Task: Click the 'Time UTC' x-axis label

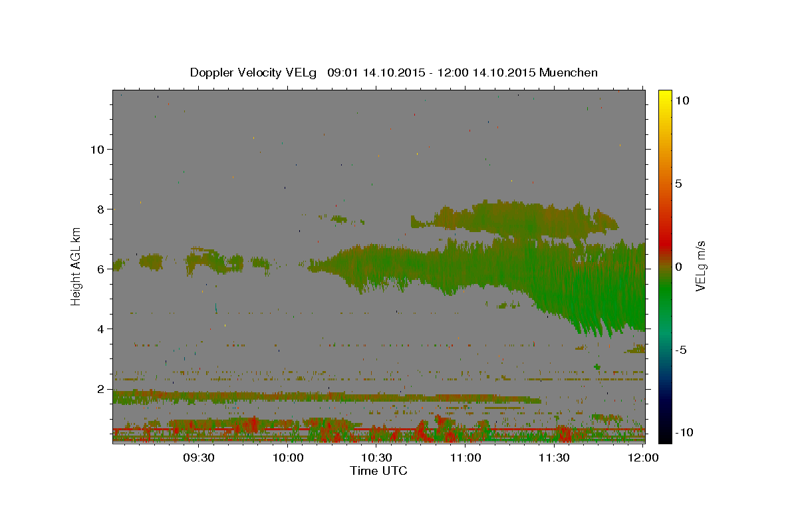Action: pos(378,471)
